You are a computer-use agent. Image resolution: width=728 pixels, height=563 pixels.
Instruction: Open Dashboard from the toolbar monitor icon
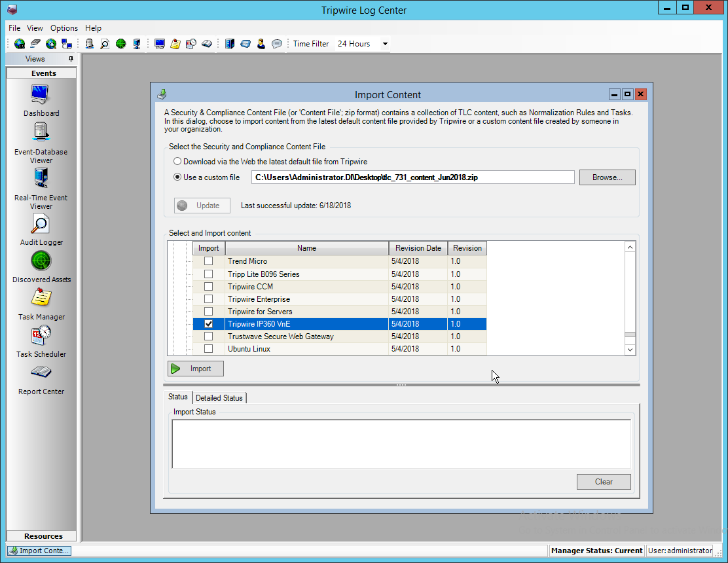[x=160, y=44]
